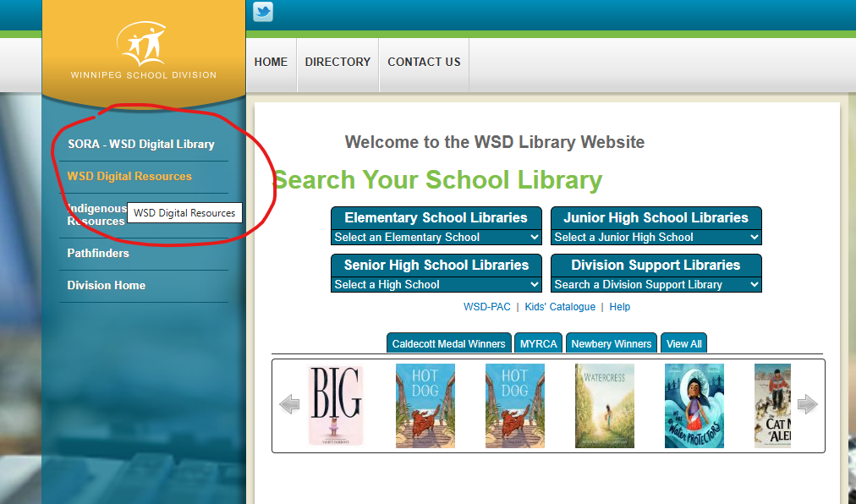Click the Twitter bird icon
The image size is (856, 504).
tap(263, 12)
